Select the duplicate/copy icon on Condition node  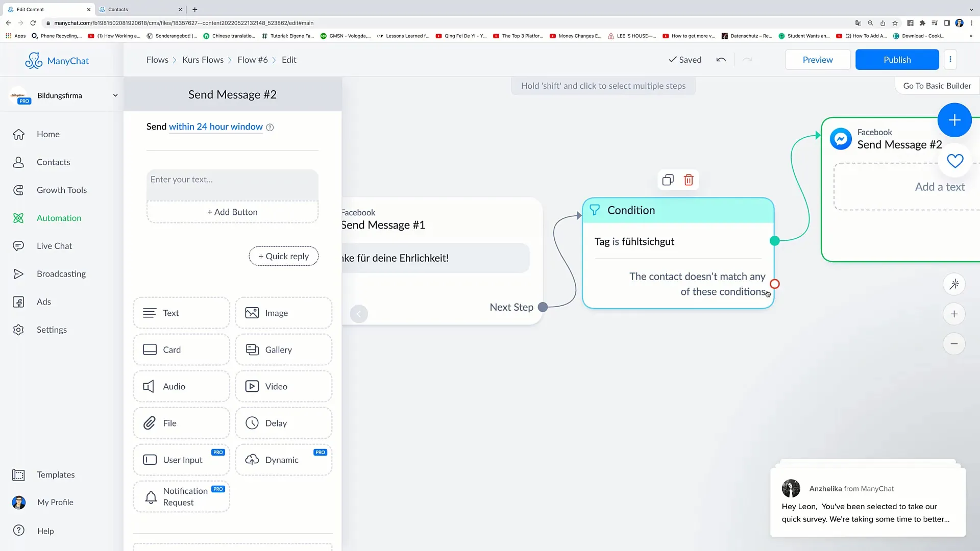668,180
